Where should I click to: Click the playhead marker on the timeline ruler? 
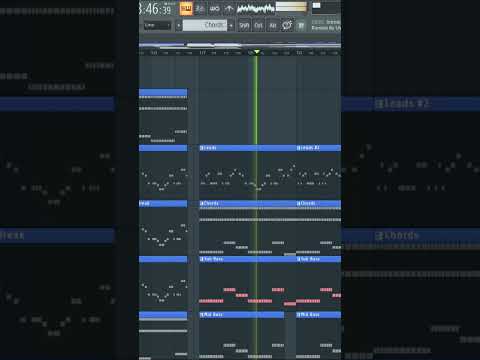[x=257, y=52]
